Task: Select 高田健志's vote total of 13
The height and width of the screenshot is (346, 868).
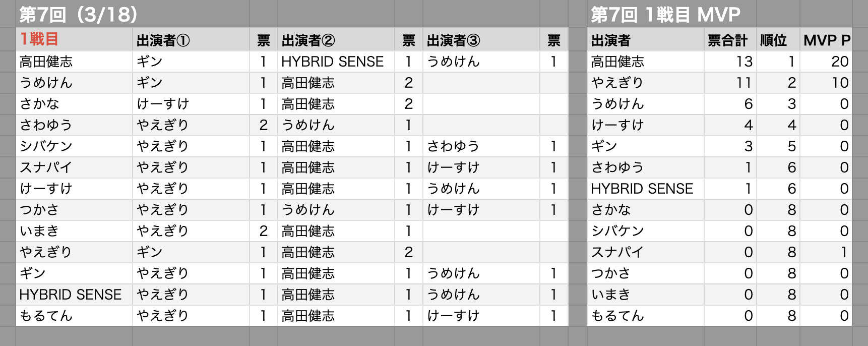Action: [730, 62]
